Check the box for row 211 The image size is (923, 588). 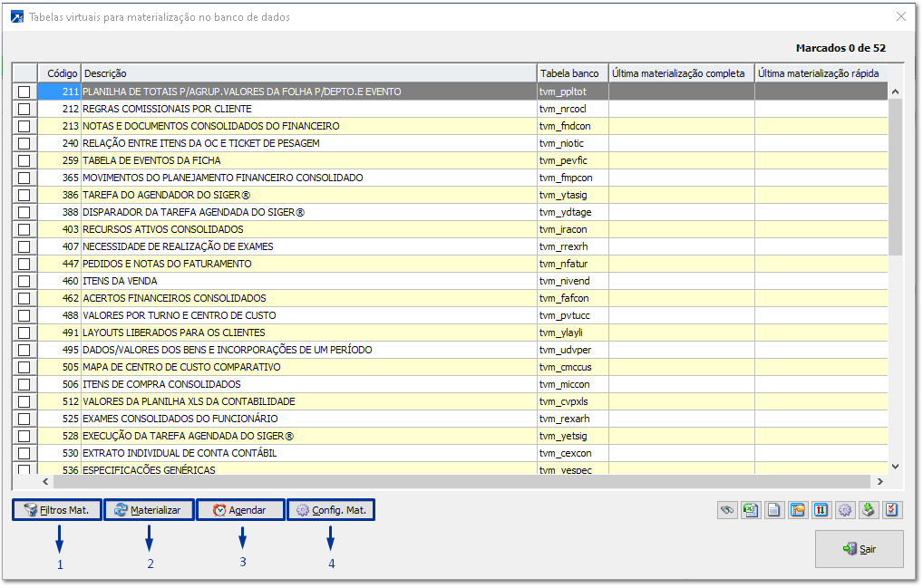tap(24, 92)
